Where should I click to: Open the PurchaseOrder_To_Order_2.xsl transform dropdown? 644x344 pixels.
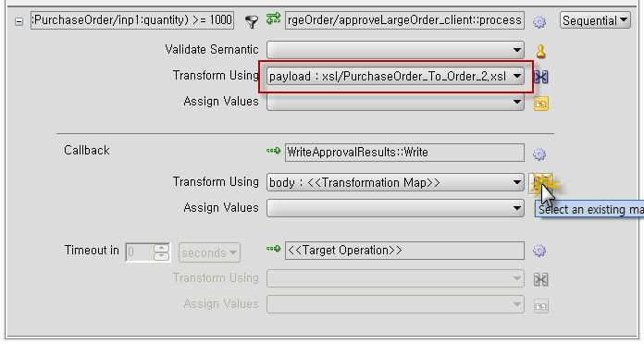tap(395, 77)
